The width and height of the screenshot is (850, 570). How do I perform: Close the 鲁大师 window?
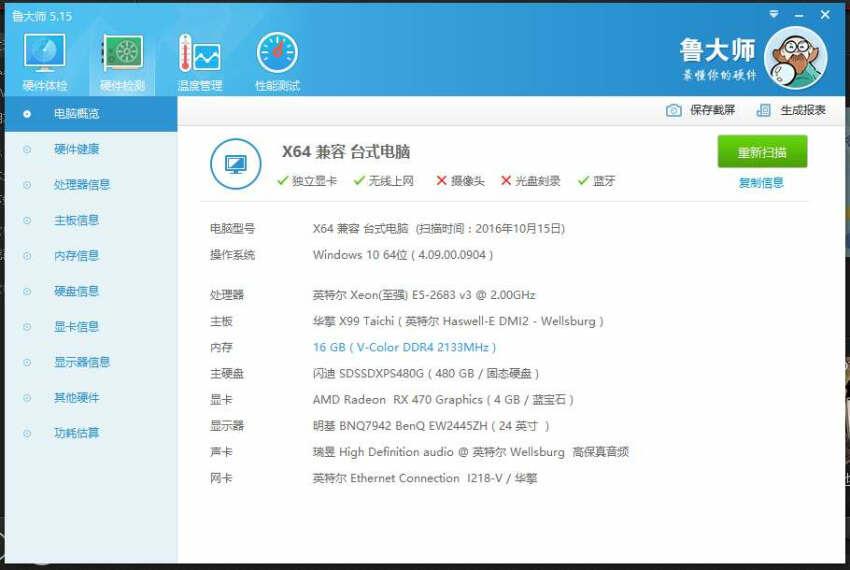pos(825,15)
